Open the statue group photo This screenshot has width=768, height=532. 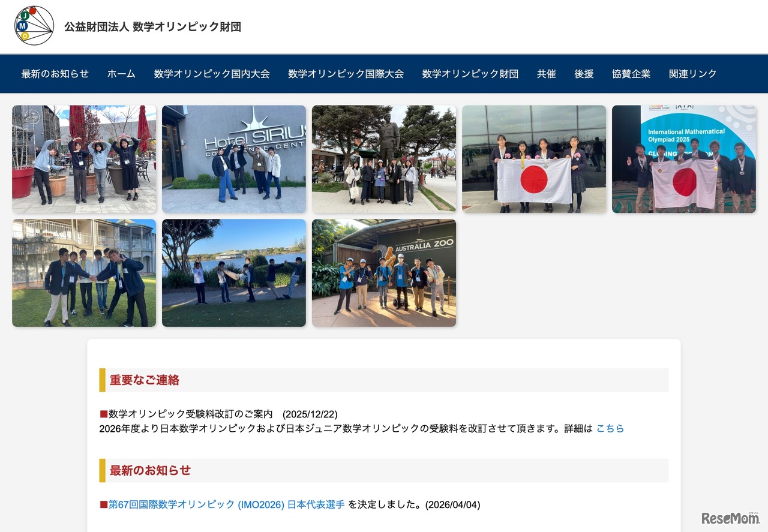click(384, 158)
